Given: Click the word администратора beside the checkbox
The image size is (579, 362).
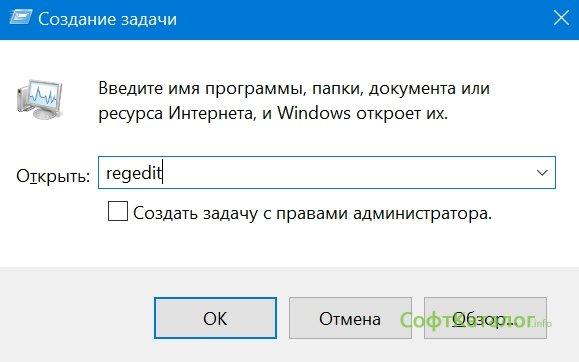Looking at the screenshot, I should coord(422,213).
